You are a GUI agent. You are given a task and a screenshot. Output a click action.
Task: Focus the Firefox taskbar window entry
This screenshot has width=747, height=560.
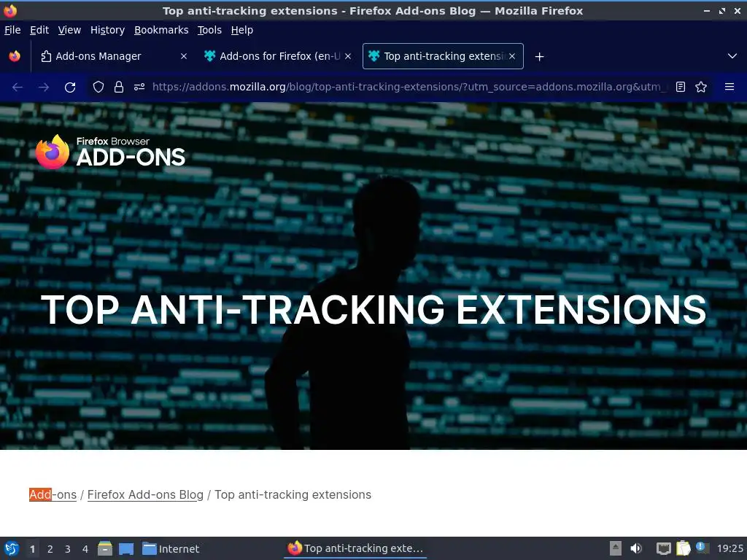pos(355,548)
